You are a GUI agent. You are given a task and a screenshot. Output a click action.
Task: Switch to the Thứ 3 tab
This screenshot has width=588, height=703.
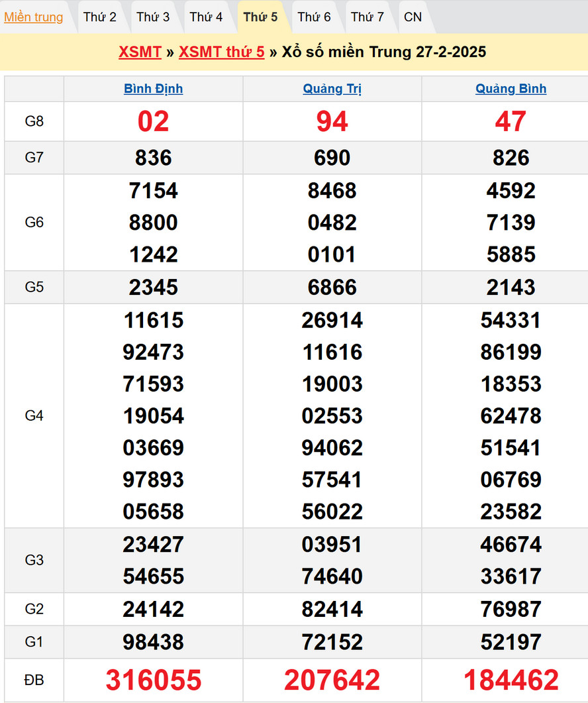153,17
